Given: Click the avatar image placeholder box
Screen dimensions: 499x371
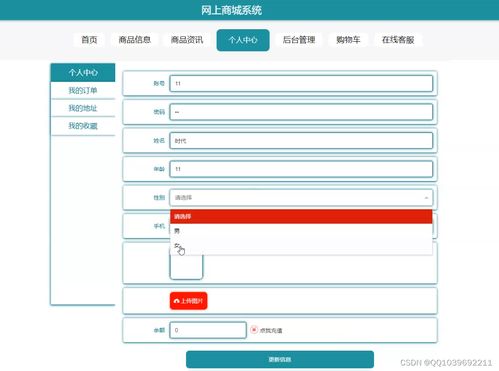Looking at the screenshot, I should tap(186, 267).
